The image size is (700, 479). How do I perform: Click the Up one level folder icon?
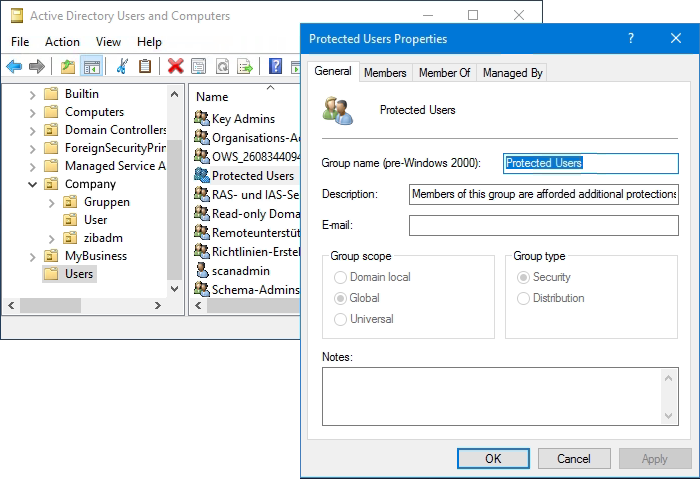tap(68, 67)
